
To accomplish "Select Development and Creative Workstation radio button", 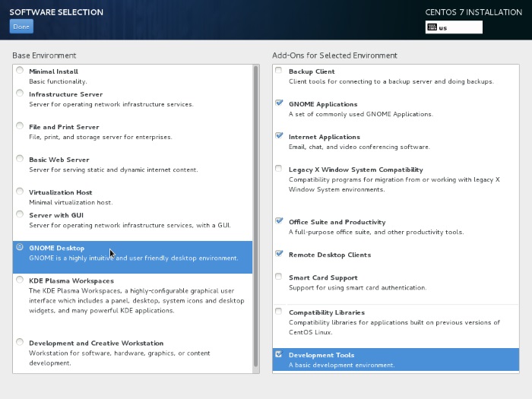I will click(x=20, y=342).
